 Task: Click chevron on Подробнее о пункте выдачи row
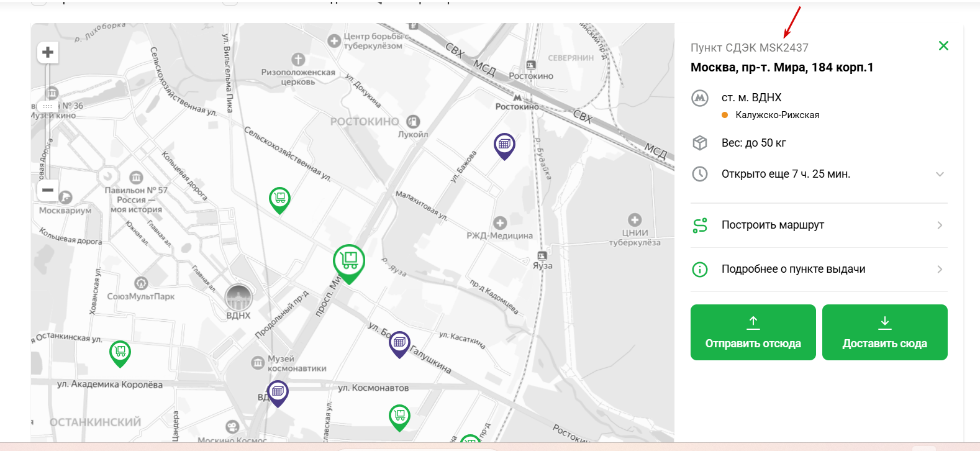point(940,270)
